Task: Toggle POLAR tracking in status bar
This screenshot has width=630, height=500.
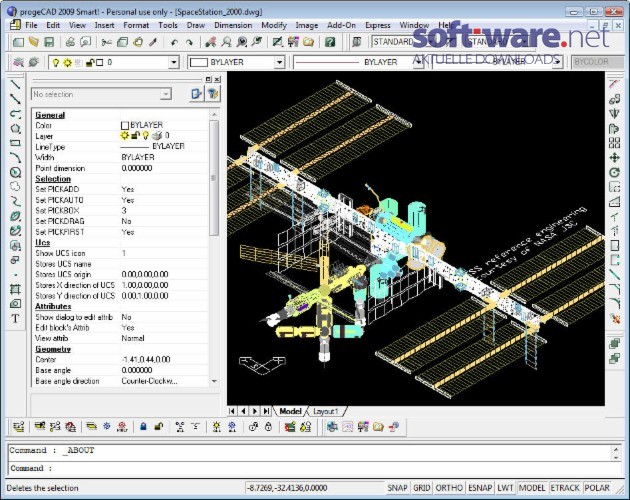Action: click(597, 488)
